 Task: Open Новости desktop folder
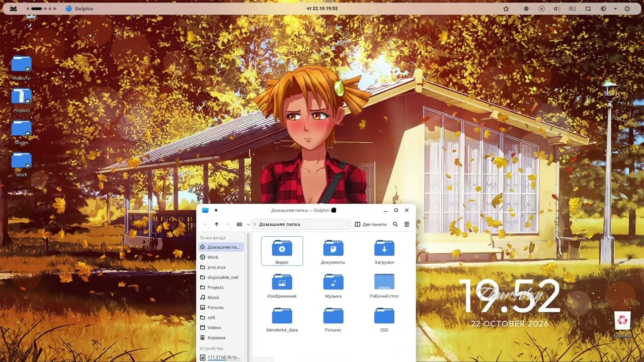[22, 68]
